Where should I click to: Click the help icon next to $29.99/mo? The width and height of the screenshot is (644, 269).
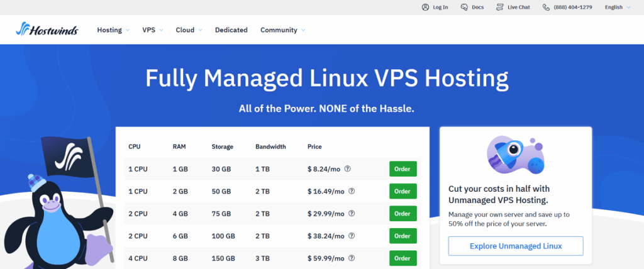pyautogui.click(x=352, y=214)
